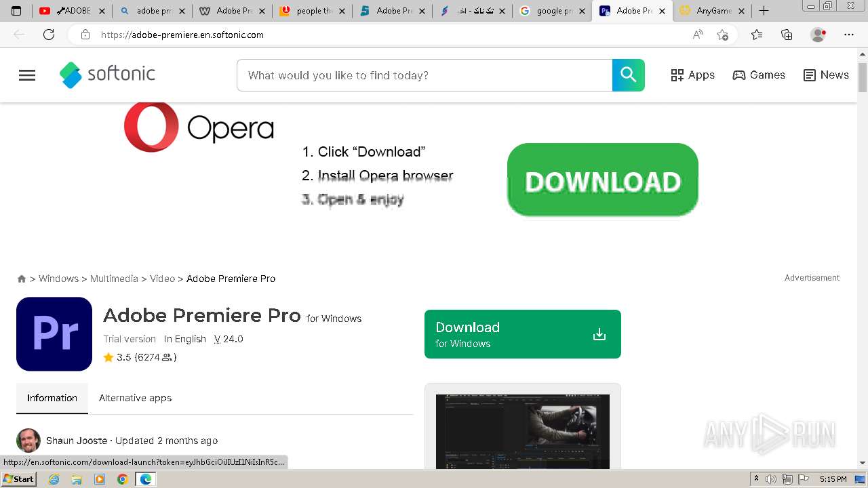Open Windows Media Player from taskbar
The height and width of the screenshot is (488, 868).
100,479
